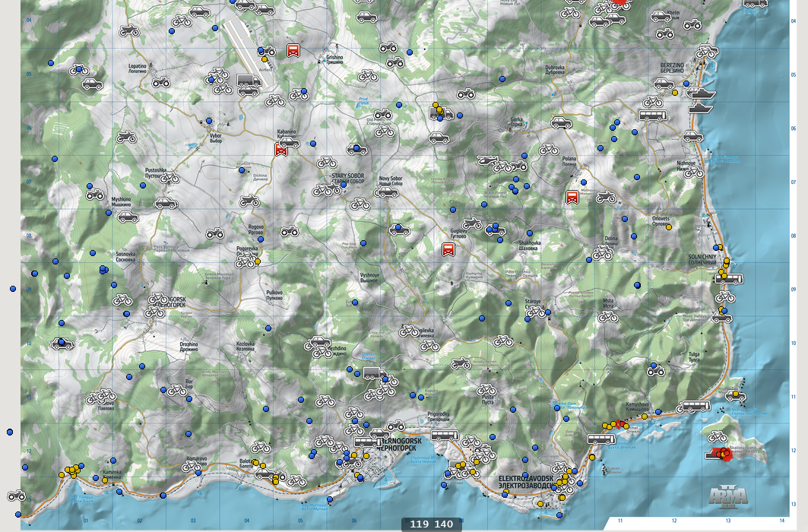Image resolution: width=808 pixels, height=532 pixels.
Task: Click the Polana village label
Action: point(569,161)
